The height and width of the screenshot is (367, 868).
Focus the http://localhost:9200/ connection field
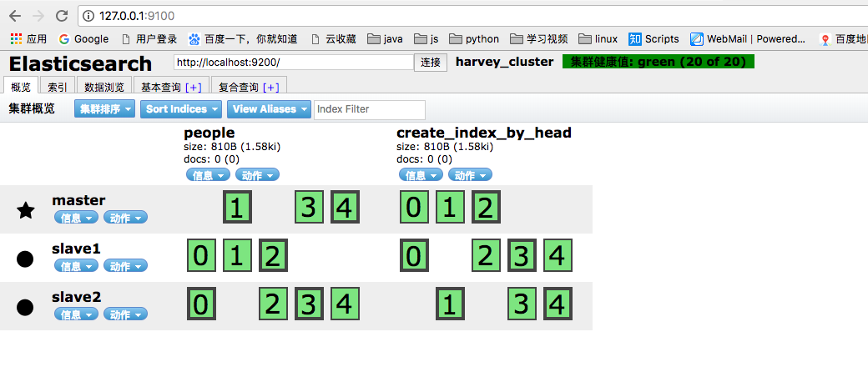tap(294, 62)
